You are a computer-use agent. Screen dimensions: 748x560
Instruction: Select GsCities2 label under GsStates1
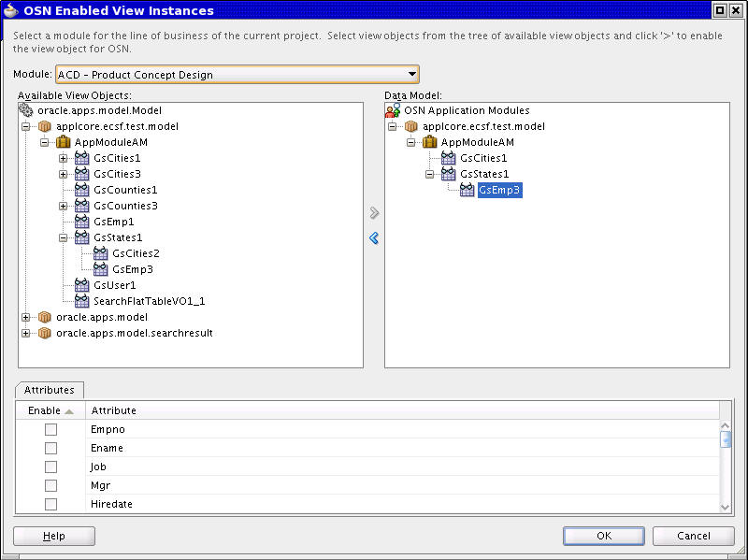pyautogui.click(x=136, y=253)
